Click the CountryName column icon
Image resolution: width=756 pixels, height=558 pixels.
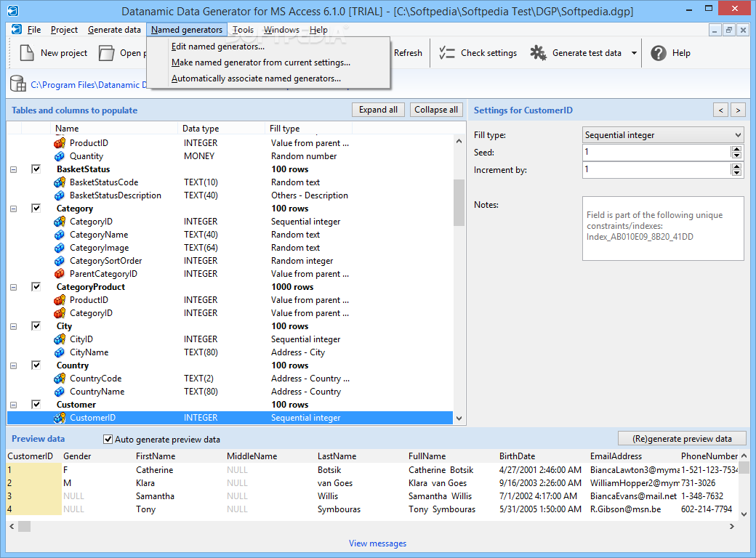coord(60,392)
